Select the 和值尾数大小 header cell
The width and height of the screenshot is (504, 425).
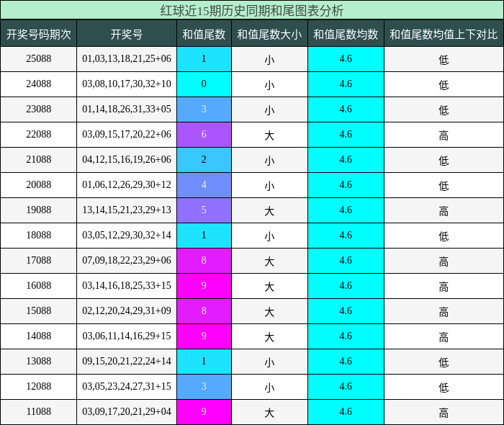click(269, 33)
